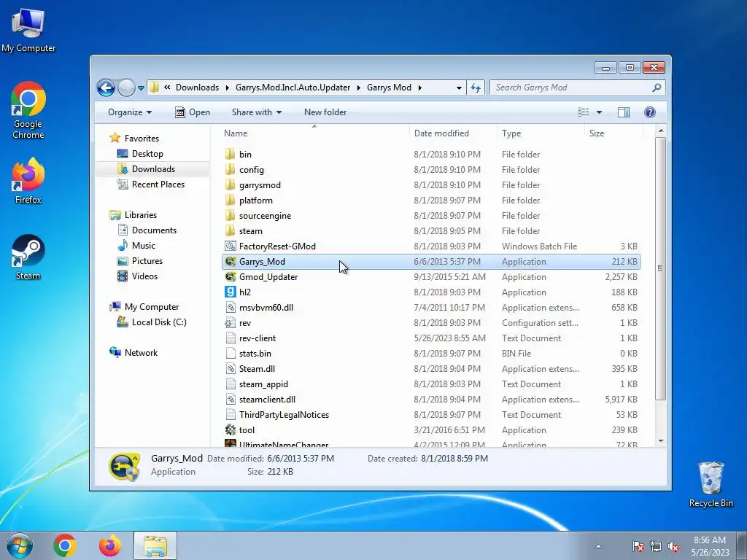Navigate to Garrys.Mod.Incl.Auto.Updater breadcrumb
This screenshot has width=747, height=560.
[293, 87]
